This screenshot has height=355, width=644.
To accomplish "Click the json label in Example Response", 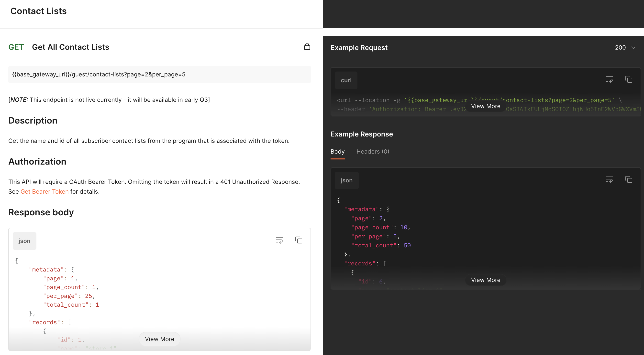I will click(x=346, y=180).
